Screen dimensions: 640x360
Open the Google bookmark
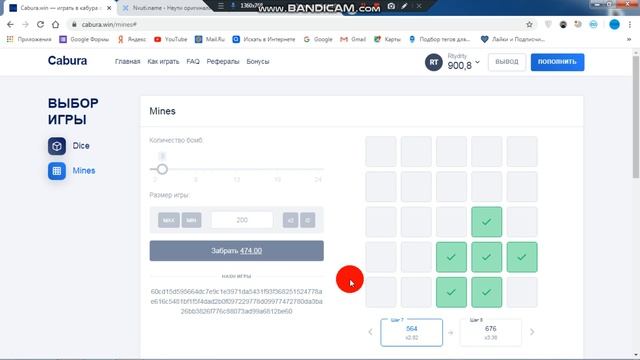[318, 39]
